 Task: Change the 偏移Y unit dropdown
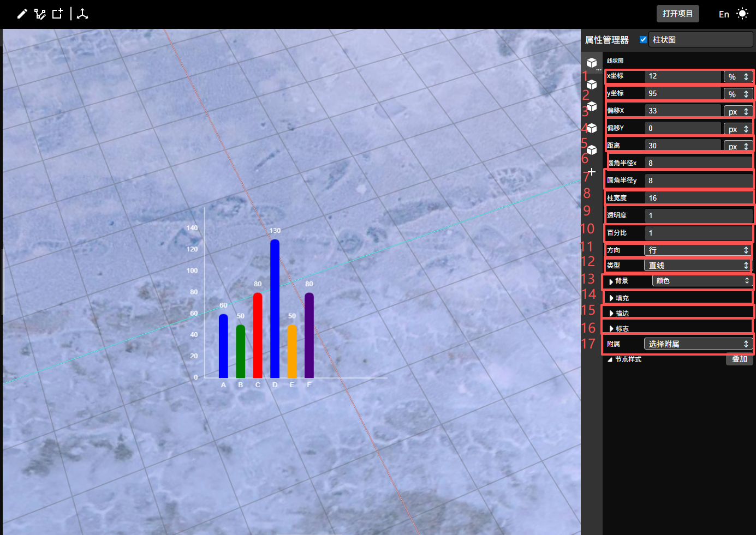point(739,129)
